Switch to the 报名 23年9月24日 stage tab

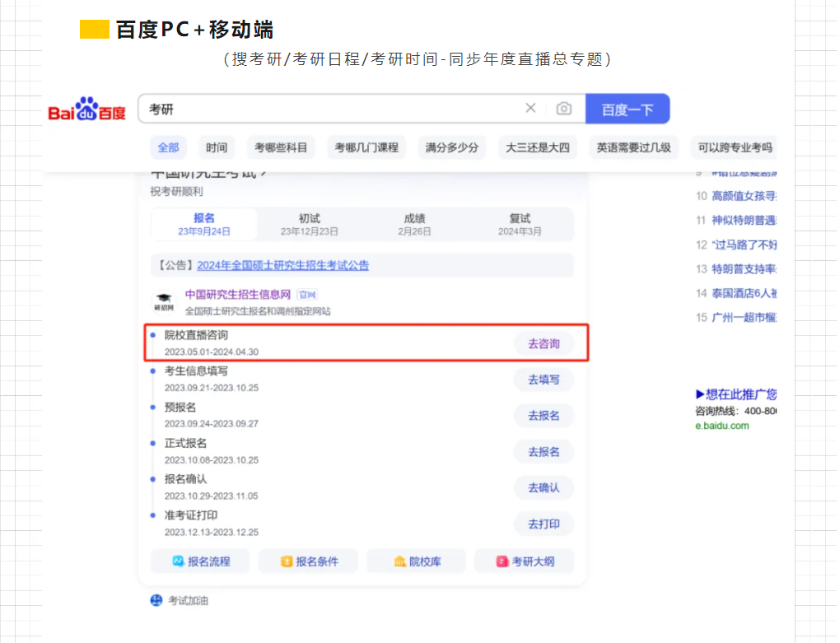tap(204, 224)
